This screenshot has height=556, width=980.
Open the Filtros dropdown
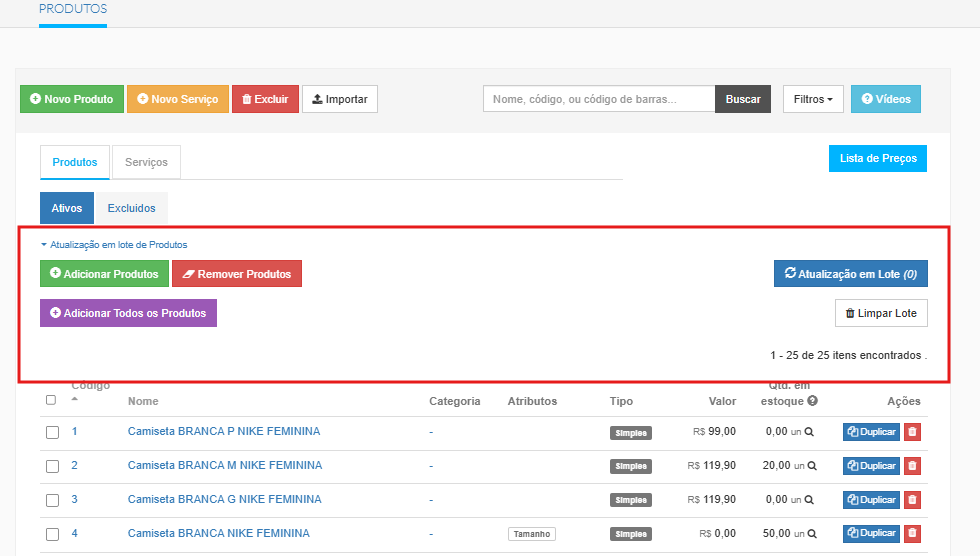(x=813, y=99)
